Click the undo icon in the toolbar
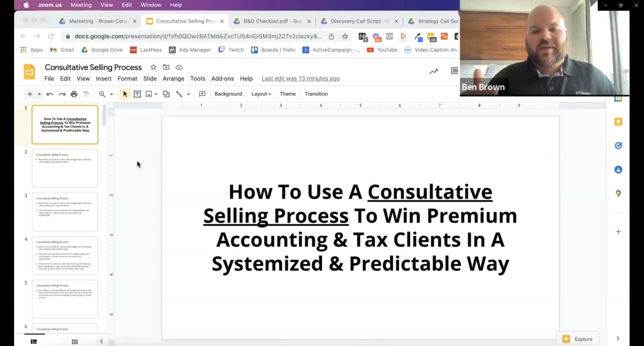644x346 pixels. tap(50, 94)
